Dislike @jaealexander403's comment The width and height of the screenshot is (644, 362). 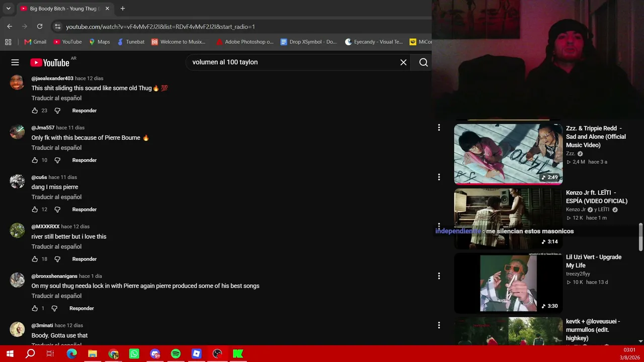coord(57,111)
